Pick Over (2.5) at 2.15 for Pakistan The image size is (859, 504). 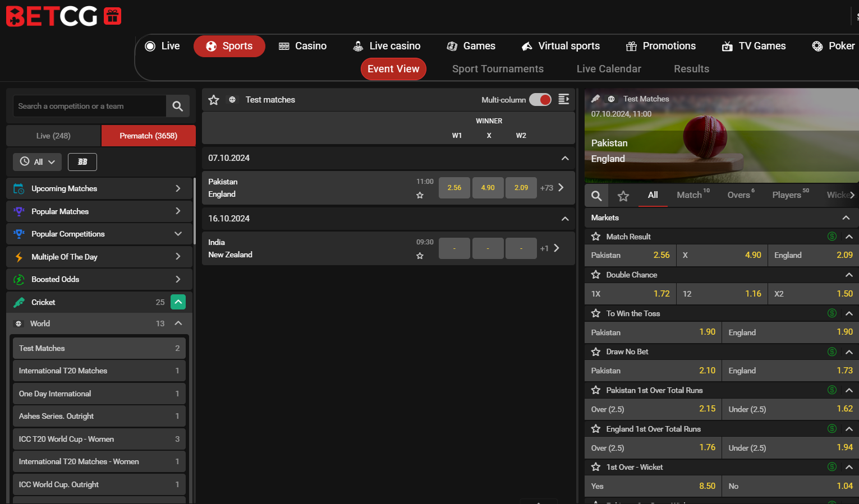(x=653, y=409)
